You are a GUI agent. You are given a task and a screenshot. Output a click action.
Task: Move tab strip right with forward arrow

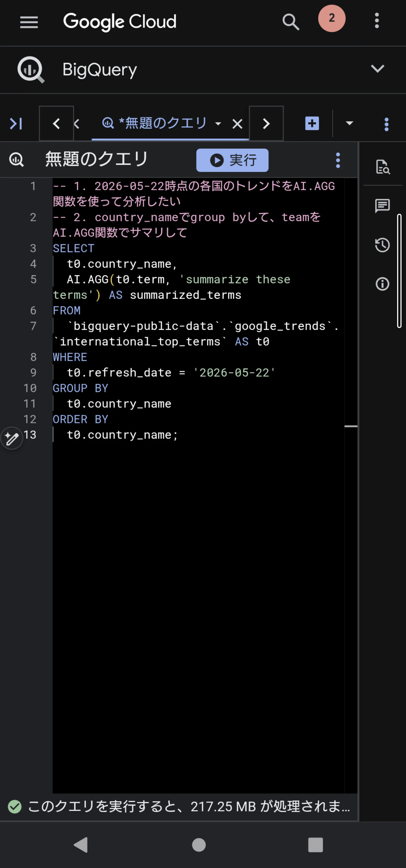click(266, 123)
